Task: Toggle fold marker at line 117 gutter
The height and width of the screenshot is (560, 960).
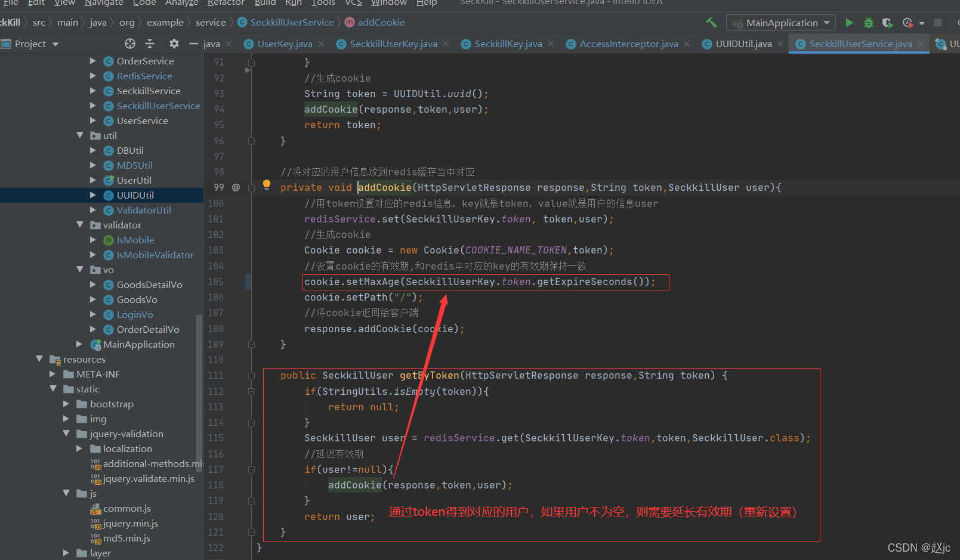Action: (251, 470)
